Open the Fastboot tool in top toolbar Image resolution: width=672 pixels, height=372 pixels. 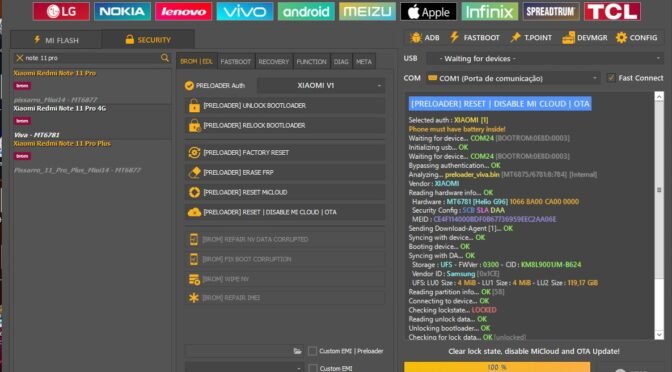474,38
